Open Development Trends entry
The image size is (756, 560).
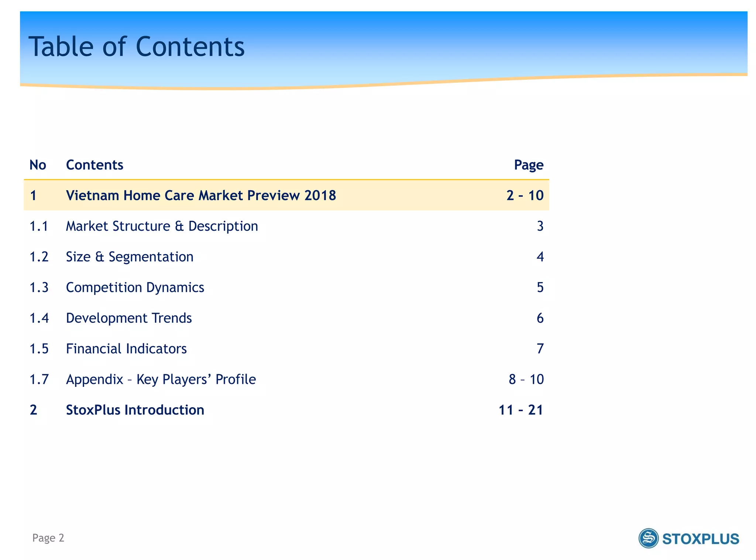click(129, 318)
